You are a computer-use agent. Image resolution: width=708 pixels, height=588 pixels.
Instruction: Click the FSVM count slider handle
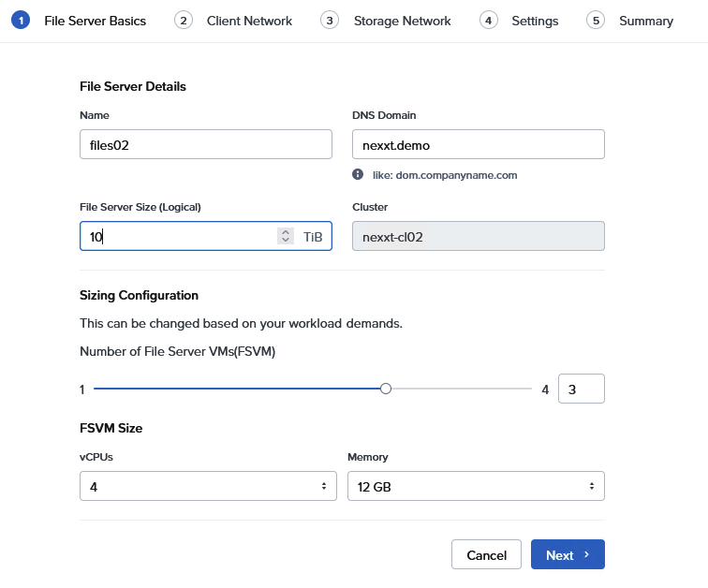(386, 389)
